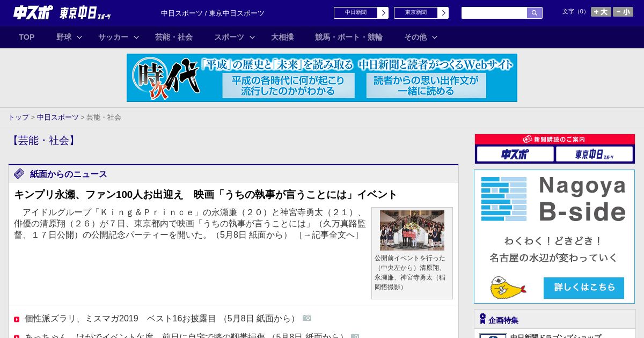Focus the header search input field
Image resolution: width=644 pixels, height=338 pixels.
coord(494,13)
